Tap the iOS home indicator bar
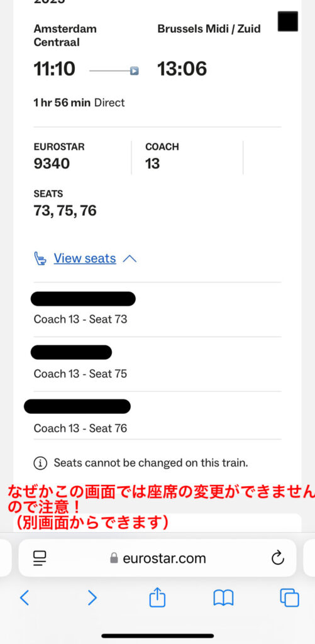The height and width of the screenshot is (644, 315). pos(158,636)
